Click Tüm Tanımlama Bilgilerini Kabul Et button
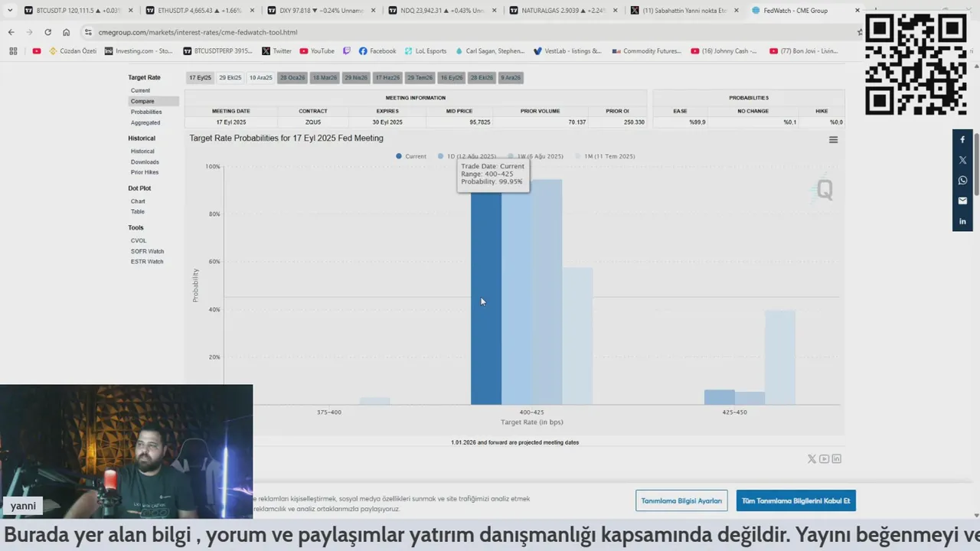Viewport: 980px width, 551px height. tap(796, 500)
